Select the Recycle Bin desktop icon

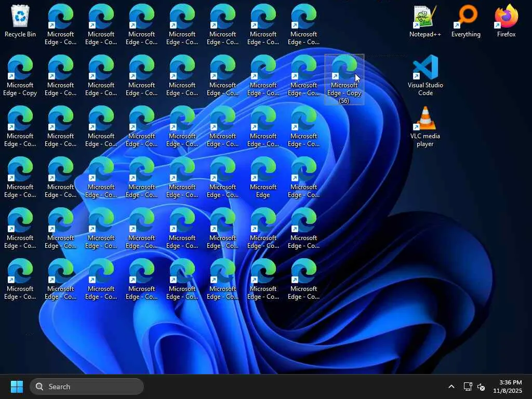[20, 21]
